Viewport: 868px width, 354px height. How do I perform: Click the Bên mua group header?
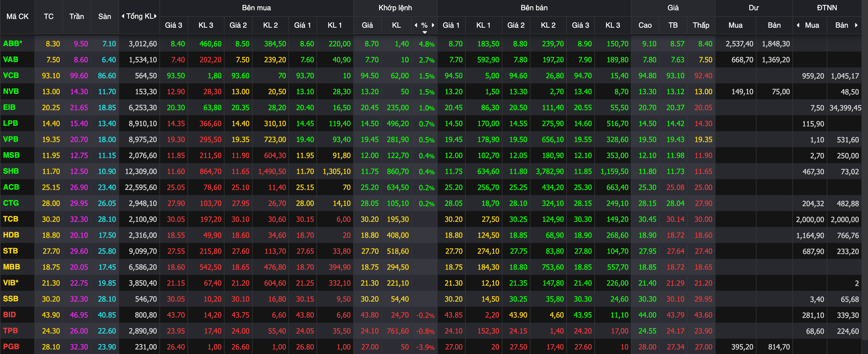[x=256, y=8]
